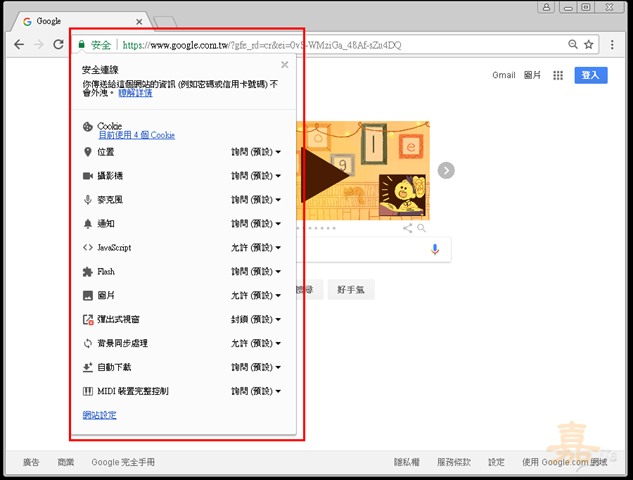The height and width of the screenshot is (480, 633).
Task: Click the 自動下載 download icon
Action: point(88,367)
